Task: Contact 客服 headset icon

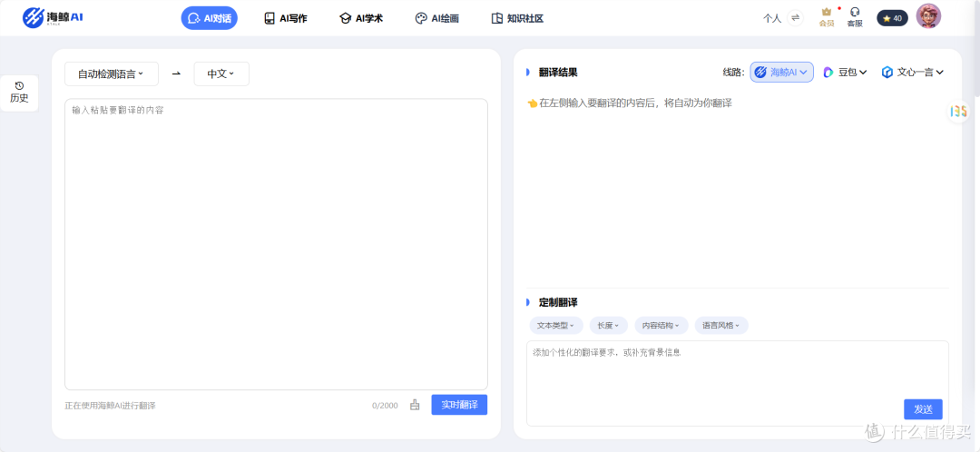Action: click(855, 17)
